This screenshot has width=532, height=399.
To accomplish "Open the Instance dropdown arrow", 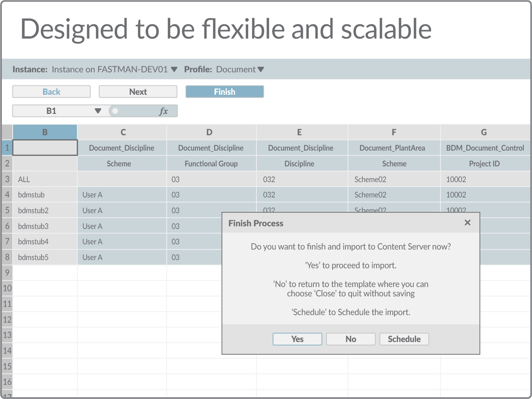I will [174, 69].
